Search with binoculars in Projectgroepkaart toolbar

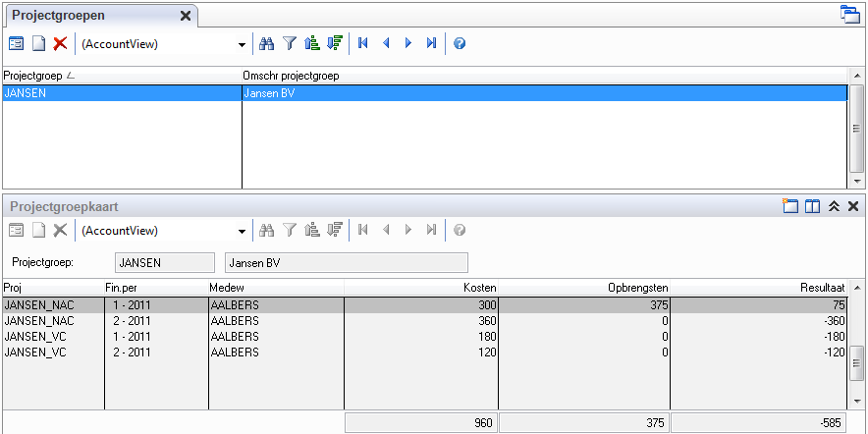[x=267, y=231]
